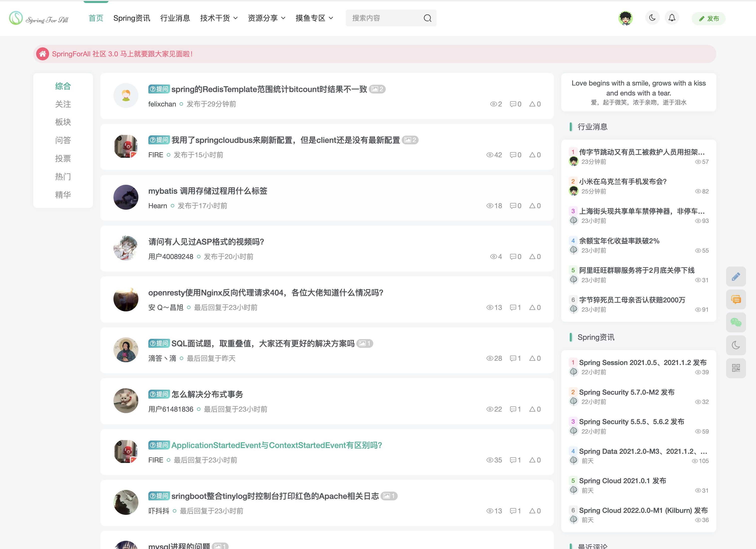Toggle dark mode moon icon in header

click(x=652, y=18)
